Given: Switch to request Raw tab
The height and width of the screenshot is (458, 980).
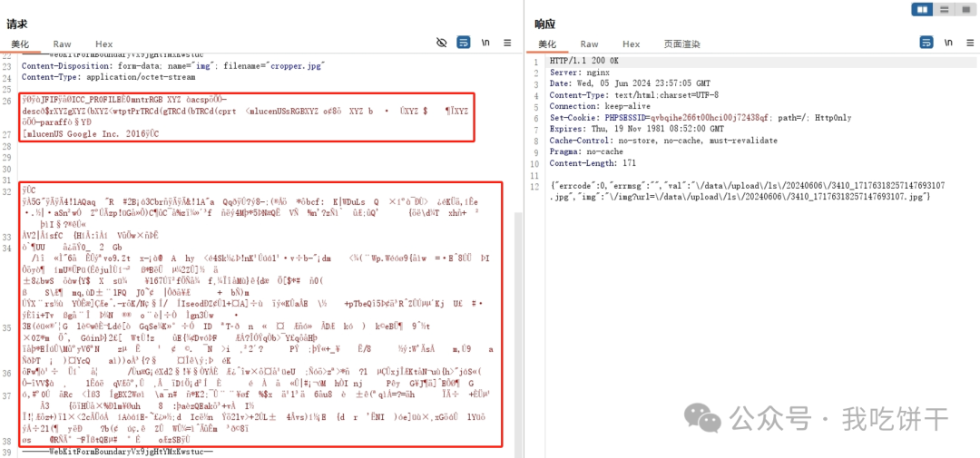Looking at the screenshot, I should coord(62,44).
